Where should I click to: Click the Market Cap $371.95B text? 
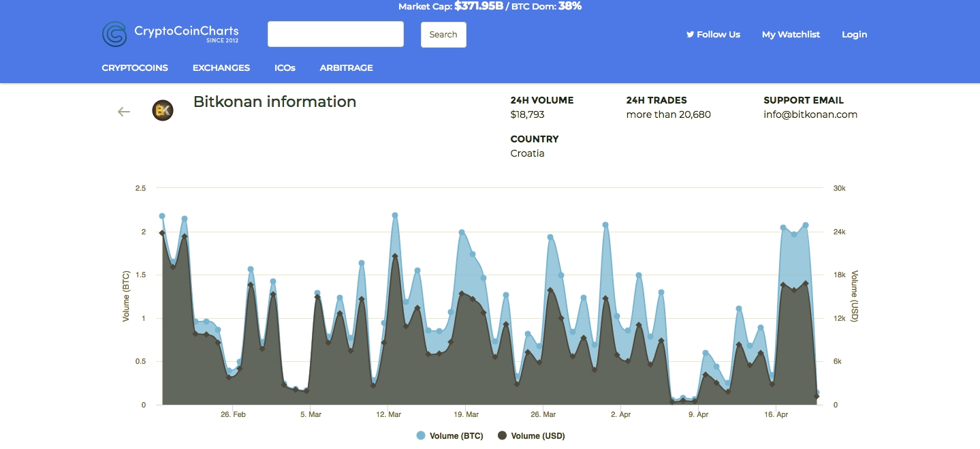pos(450,6)
